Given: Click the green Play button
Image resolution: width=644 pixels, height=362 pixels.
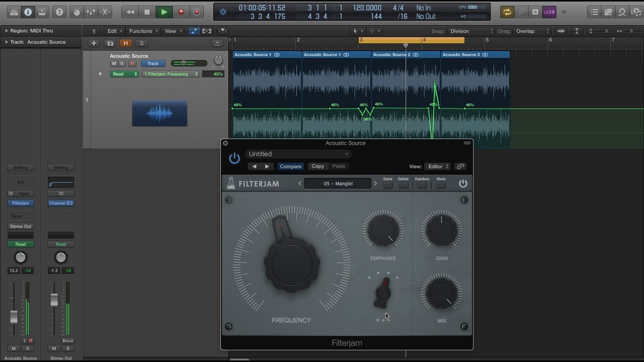Looking at the screenshot, I should point(164,12).
